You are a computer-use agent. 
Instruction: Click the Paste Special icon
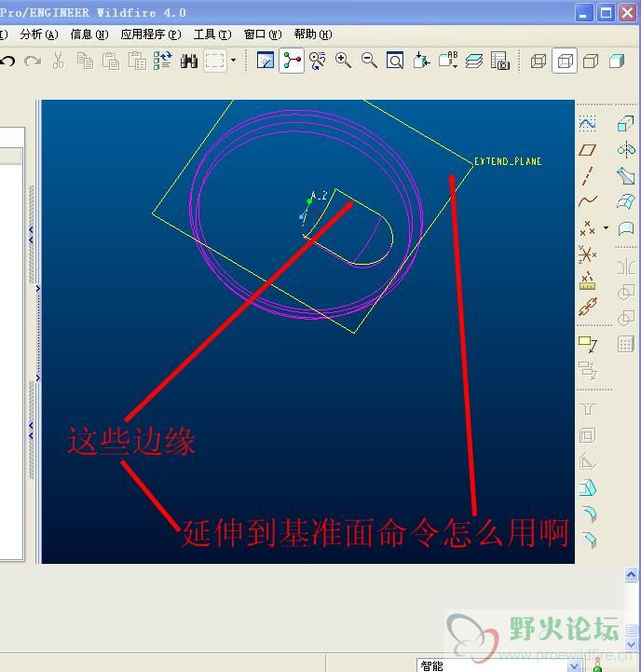click(x=137, y=61)
